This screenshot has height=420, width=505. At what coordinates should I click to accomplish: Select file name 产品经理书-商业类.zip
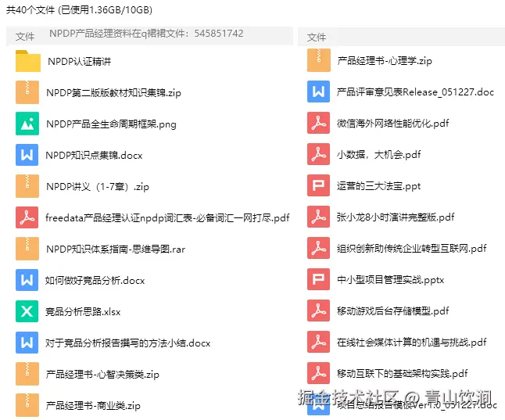click(93, 405)
